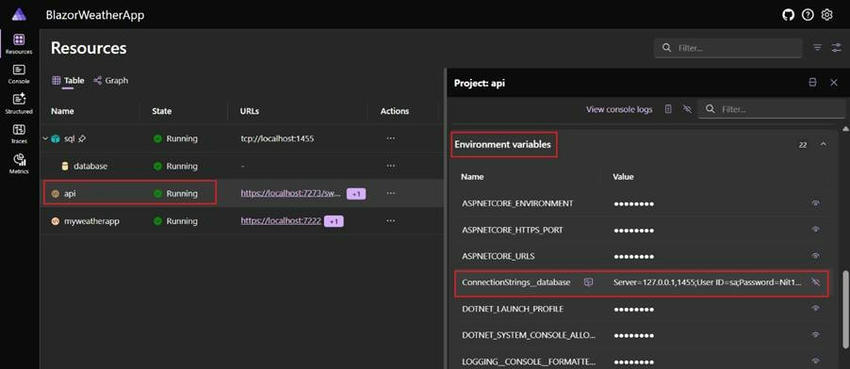Open actions menu for api resource

[391, 193]
